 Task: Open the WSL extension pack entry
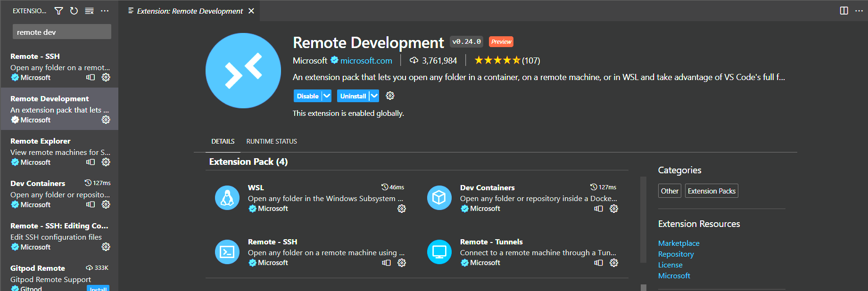click(x=310, y=198)
